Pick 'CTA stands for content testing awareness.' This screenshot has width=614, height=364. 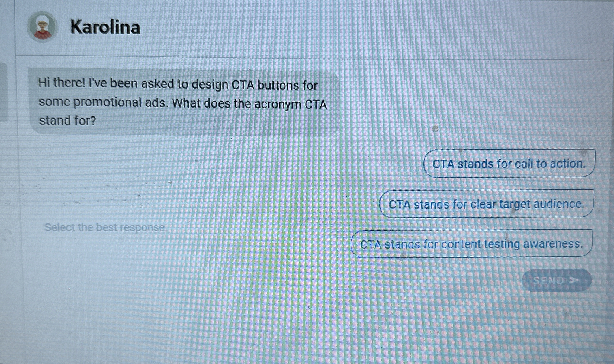(x=471, y=244)
